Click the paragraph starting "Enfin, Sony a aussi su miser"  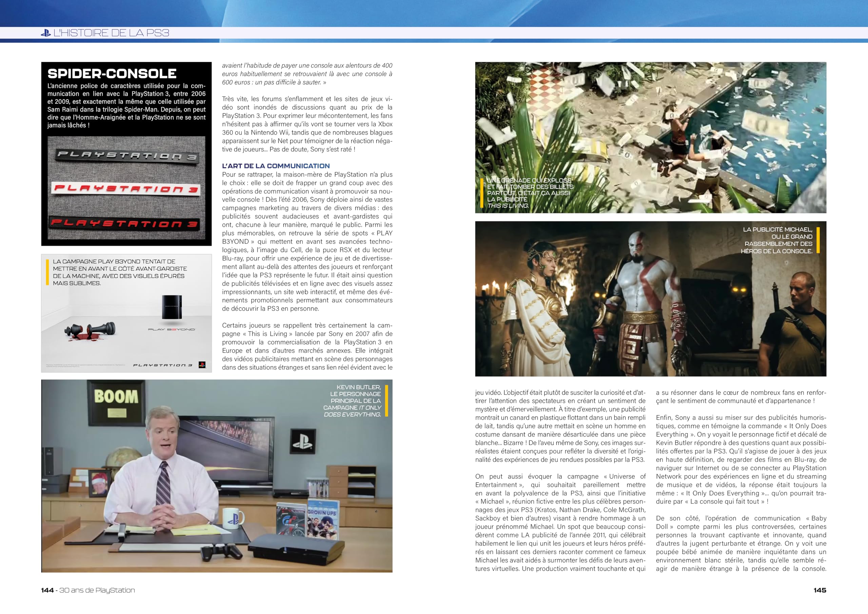click(x=741, y=460)
